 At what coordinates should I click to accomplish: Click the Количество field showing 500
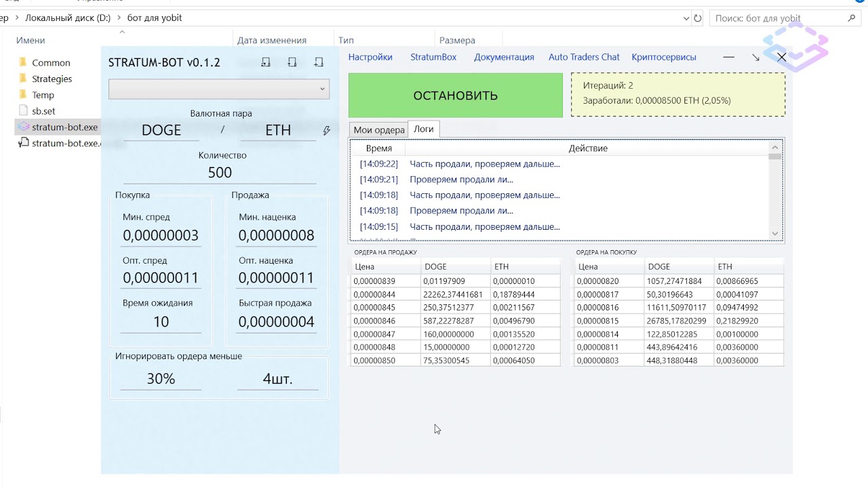click(220, 173)
